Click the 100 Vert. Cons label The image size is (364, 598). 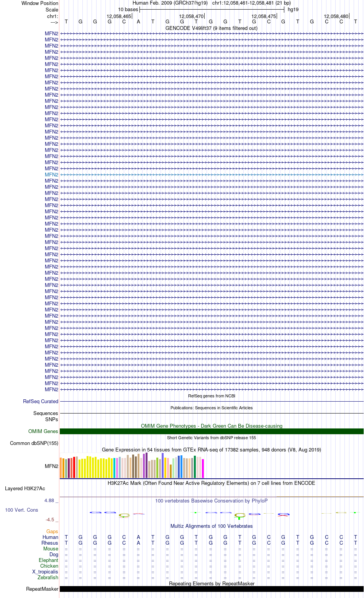[21, 510]
